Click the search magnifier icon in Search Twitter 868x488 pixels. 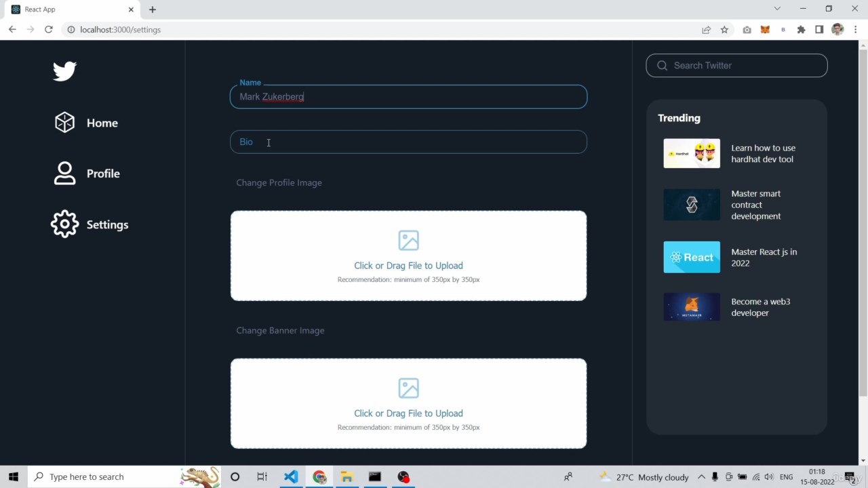tap(663, 66)
